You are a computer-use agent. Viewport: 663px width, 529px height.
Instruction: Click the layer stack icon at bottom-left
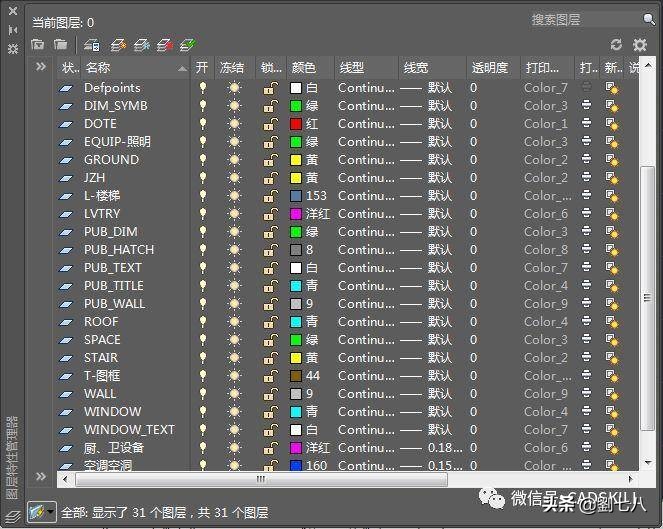13,516
